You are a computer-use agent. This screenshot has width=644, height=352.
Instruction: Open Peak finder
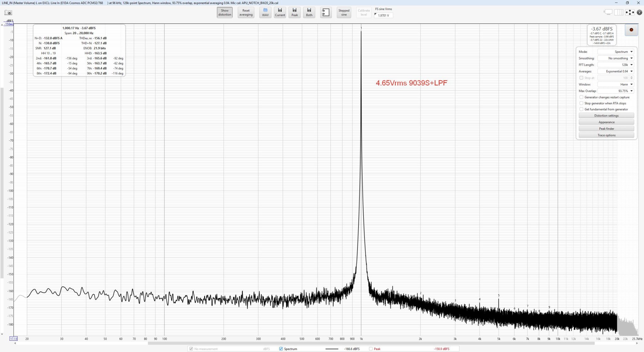tap(606, 129)
